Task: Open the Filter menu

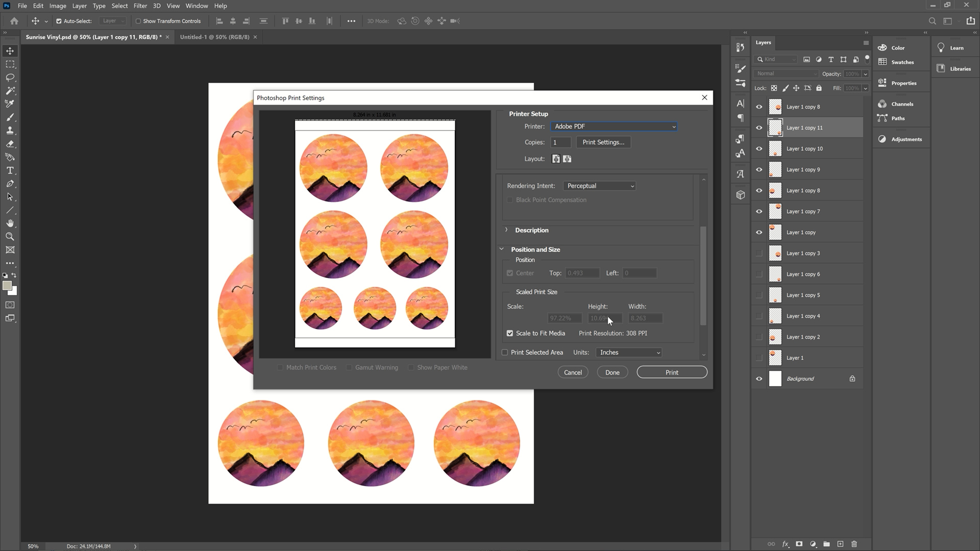Action: (140, 6)
